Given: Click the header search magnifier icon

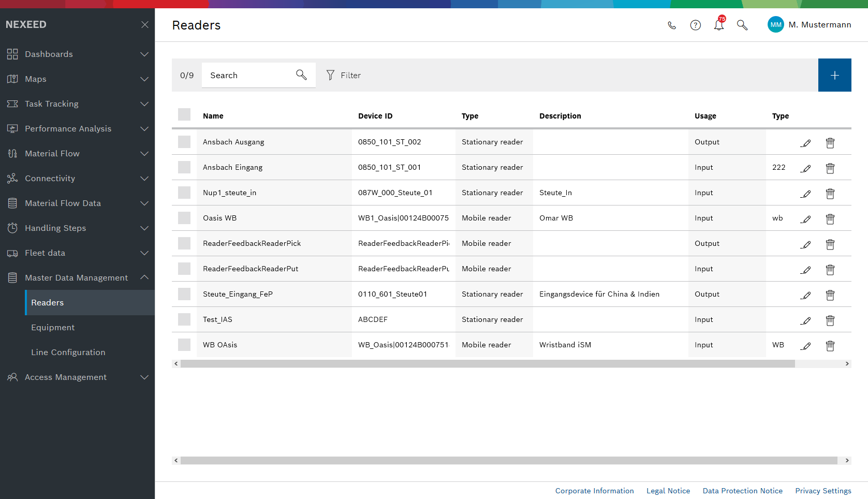Looking at the screenshot, I should pos(742,25).
